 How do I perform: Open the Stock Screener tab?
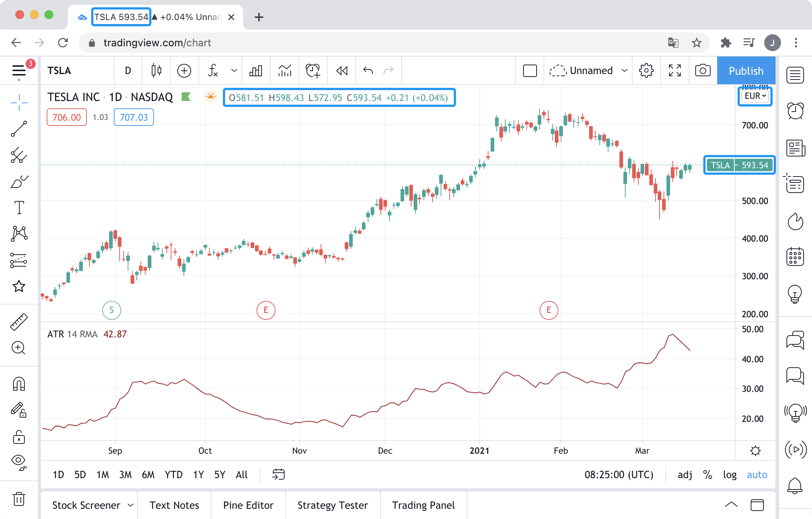pos(86,505)
